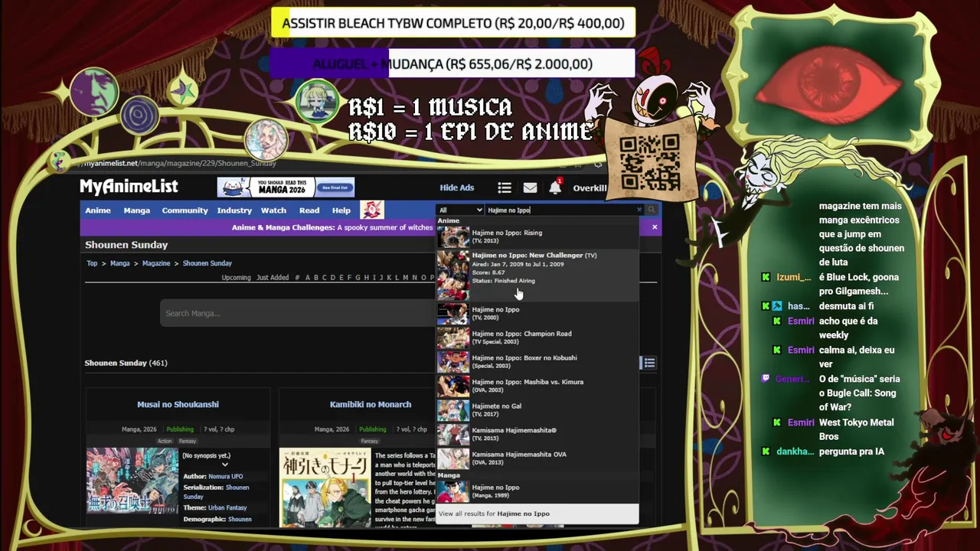Select Hajime no Ippo: Champion Road result
Image resolution: width=980 pixels, height=551 pixels.
[x=537, y=337]
